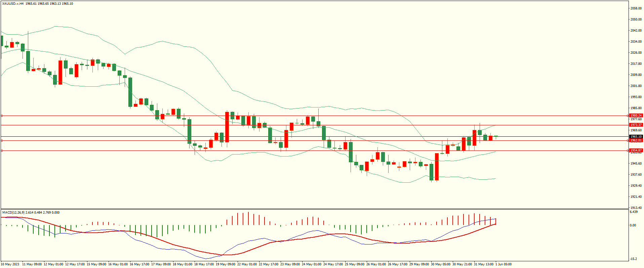Click the 19 May 09:00 time label
Image resolution: width=644 pixels, height=268 pixels.
click(225, 264)
